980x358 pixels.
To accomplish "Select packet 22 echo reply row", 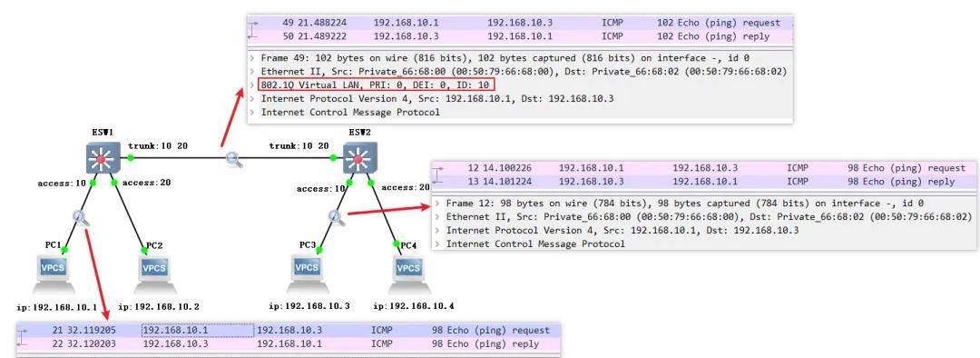I will point(289,343).
